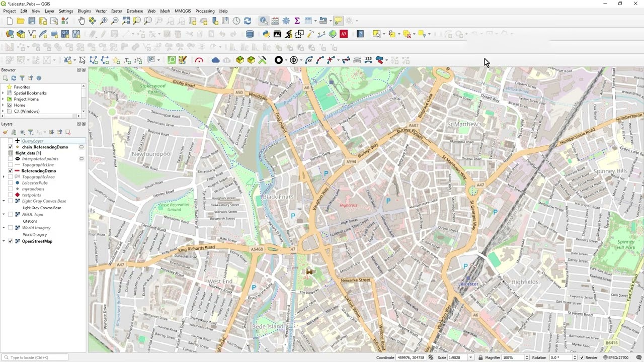Click the crosshair target tool icon
644x362 pixels.
294,60
